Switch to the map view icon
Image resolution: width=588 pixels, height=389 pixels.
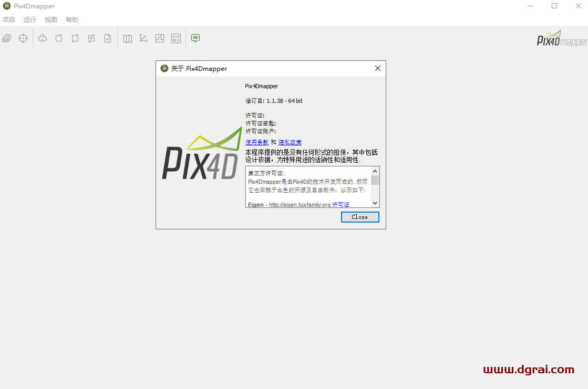(128, 38)
